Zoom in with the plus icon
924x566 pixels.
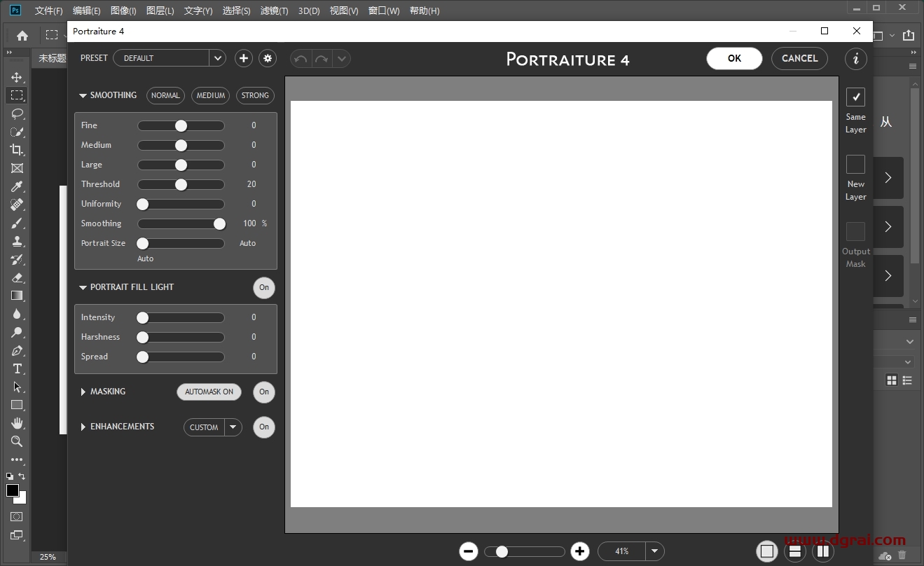579,551
